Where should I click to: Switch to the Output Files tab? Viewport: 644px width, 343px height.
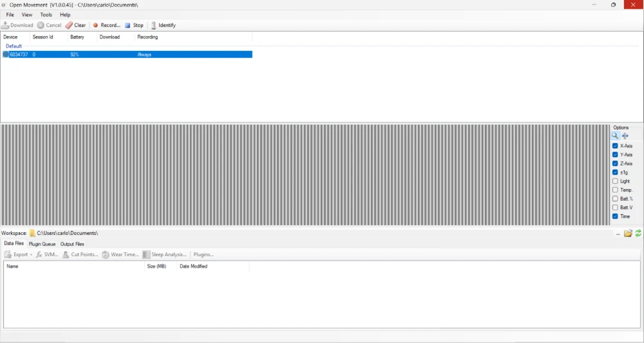coord(72,244)
